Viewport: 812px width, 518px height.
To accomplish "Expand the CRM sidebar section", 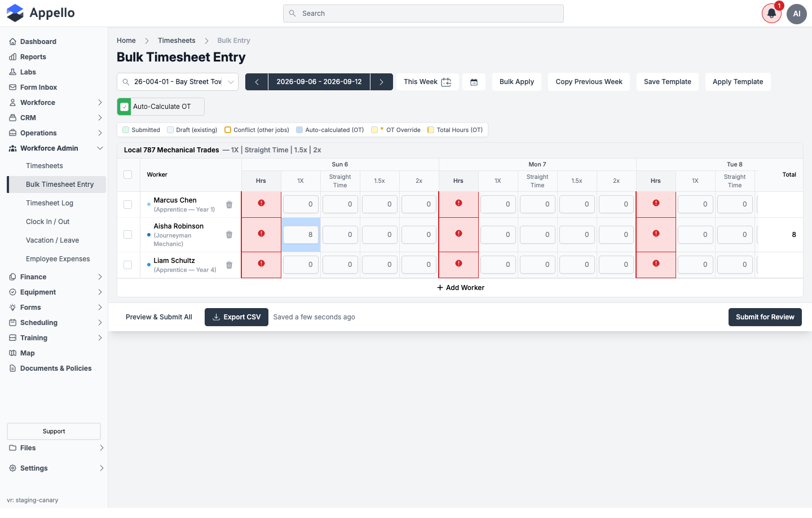I will point(56,118).
